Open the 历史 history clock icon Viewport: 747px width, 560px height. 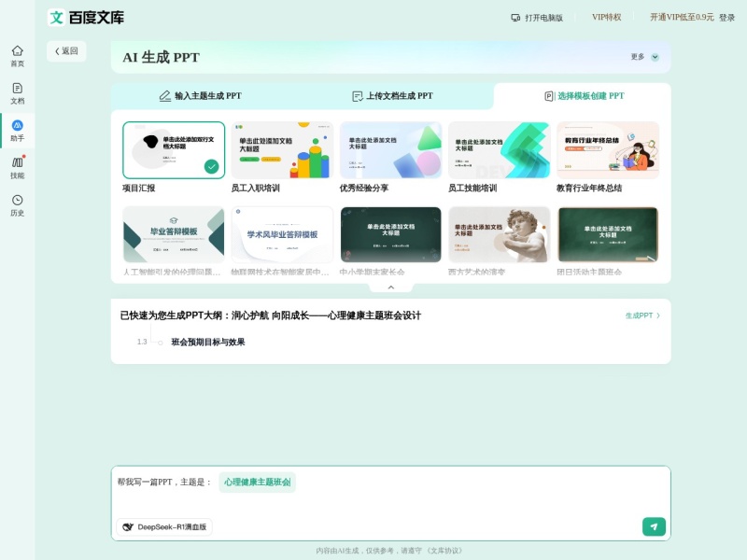(x=17, y=200)
